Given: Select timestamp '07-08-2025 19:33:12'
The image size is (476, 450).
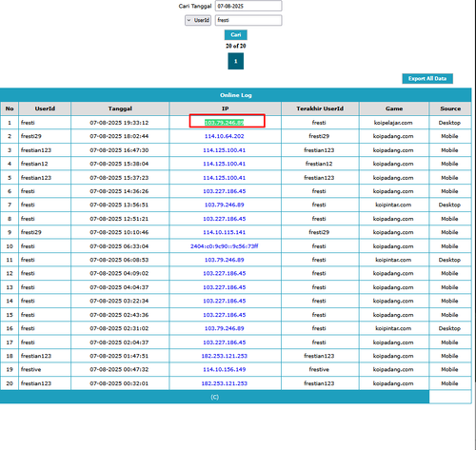Looking at the screenshot, I should pos(119,123).
